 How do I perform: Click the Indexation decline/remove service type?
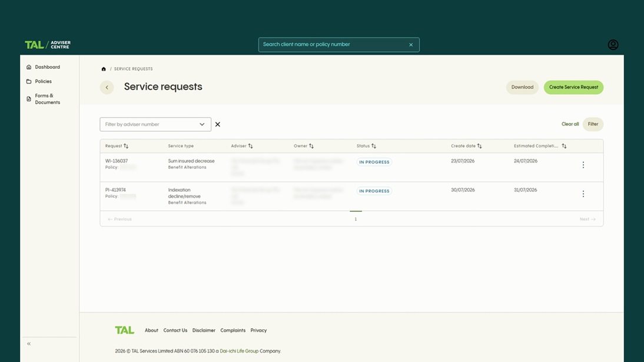pos(184,193)
